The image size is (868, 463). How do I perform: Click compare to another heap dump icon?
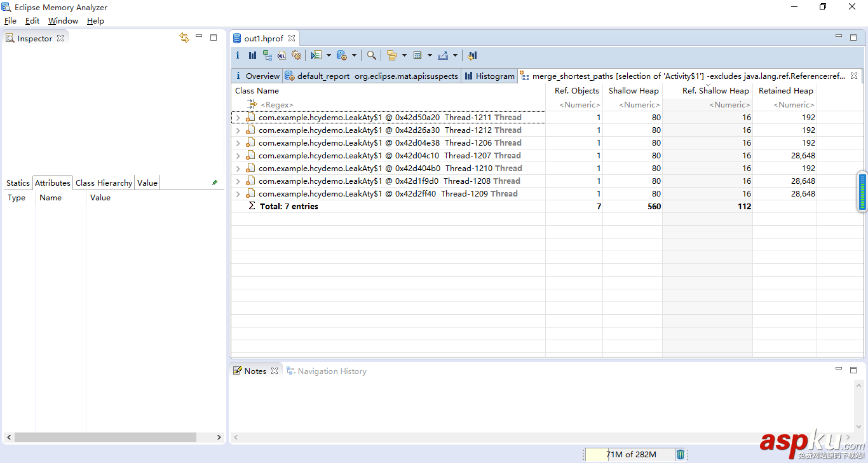pyautogui.click(x=472, y=55)
